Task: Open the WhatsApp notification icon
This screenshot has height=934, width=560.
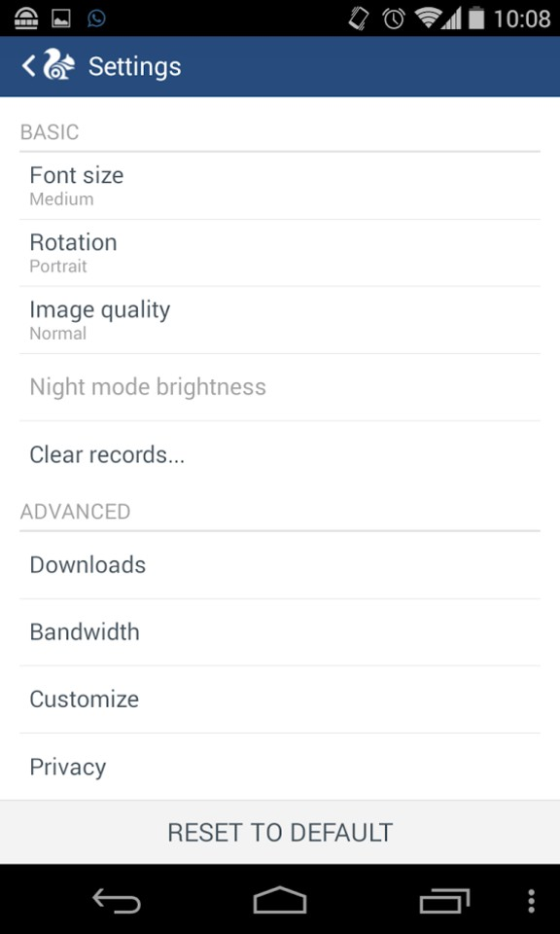Action: 96,18
